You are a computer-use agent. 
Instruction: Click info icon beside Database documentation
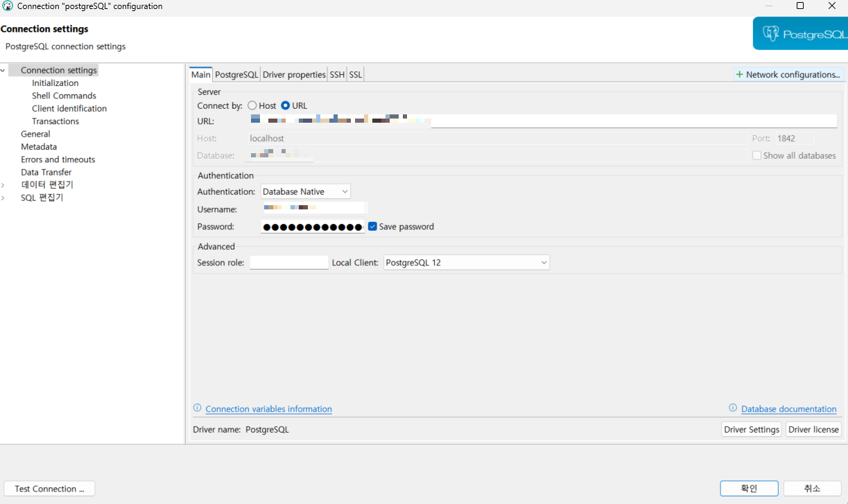[x=733, y=408]
